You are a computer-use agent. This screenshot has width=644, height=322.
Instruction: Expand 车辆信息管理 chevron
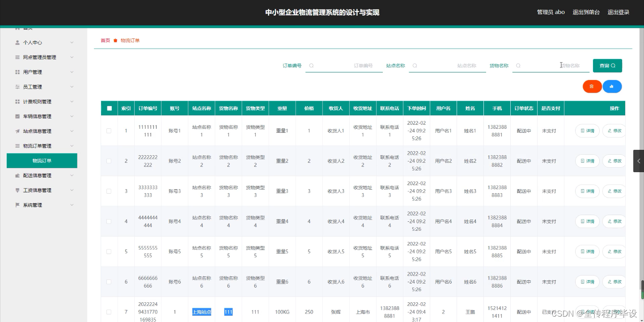(72, 116)
